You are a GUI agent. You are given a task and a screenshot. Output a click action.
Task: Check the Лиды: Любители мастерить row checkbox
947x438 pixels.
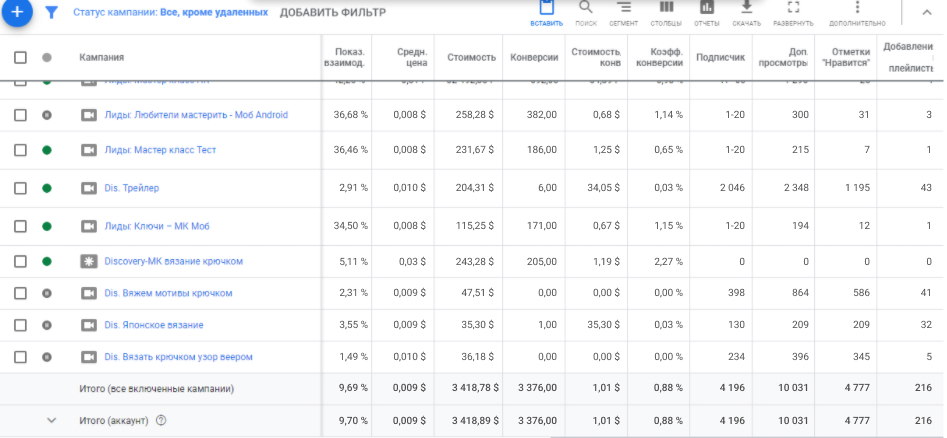pyautogui.click(x=20, y=115)
